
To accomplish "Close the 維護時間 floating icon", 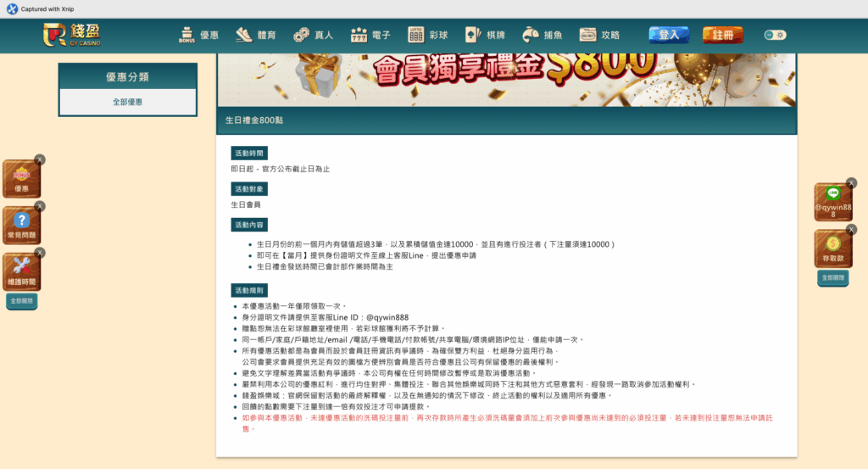I will [40, 253].
